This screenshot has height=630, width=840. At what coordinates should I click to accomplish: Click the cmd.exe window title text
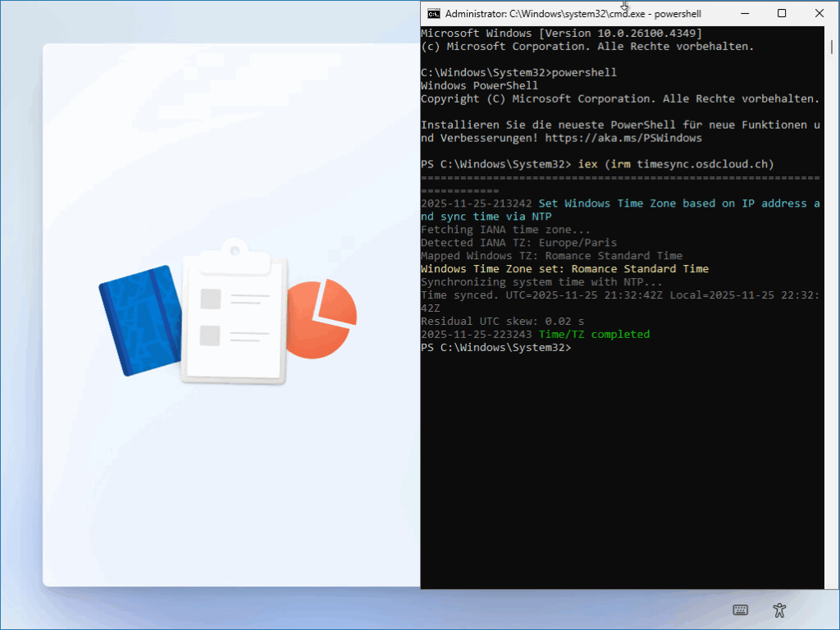click(573, 14)
